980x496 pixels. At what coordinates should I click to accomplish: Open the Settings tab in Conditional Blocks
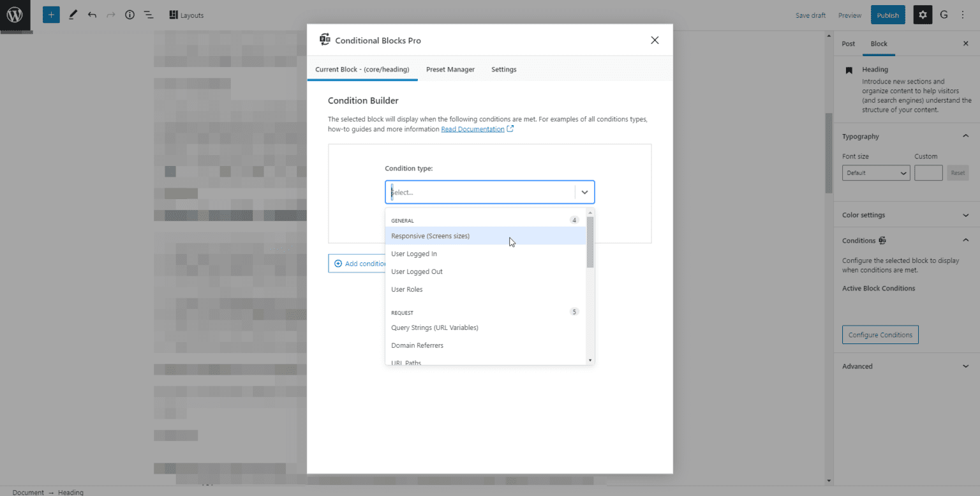click(x=503, y=69)
